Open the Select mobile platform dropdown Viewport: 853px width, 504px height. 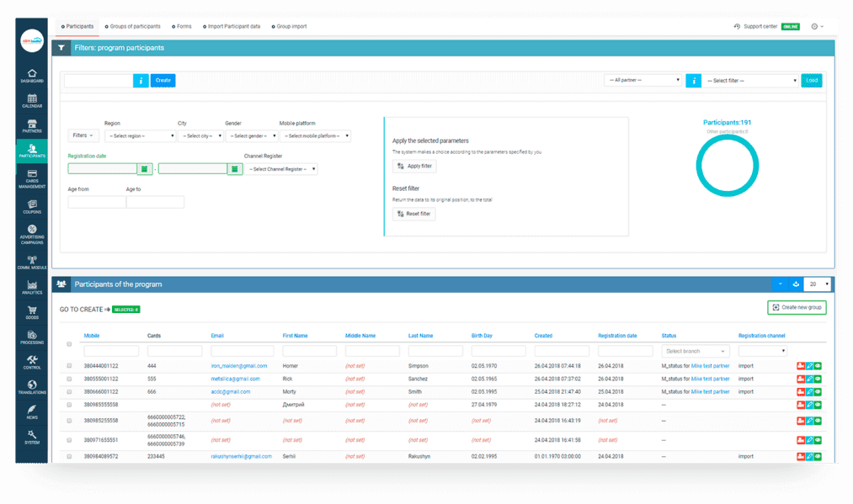[315, 136]
